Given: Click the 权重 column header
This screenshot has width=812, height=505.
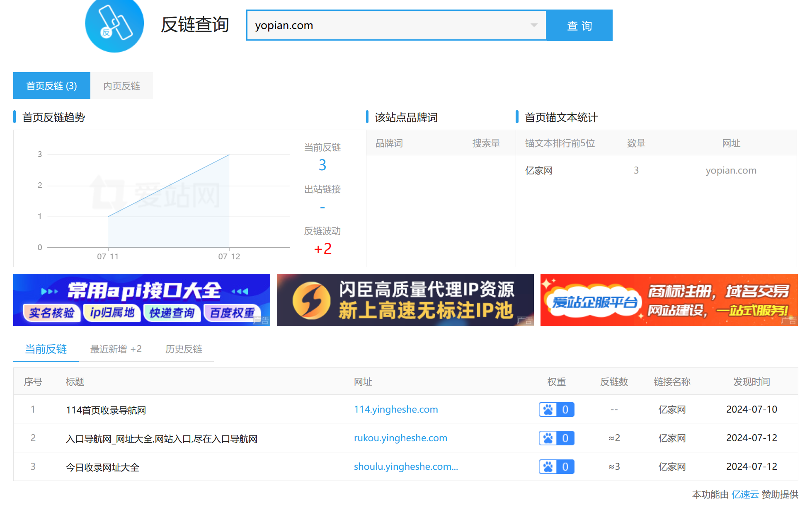Looking at the screenshot, I should click(556, 382).
